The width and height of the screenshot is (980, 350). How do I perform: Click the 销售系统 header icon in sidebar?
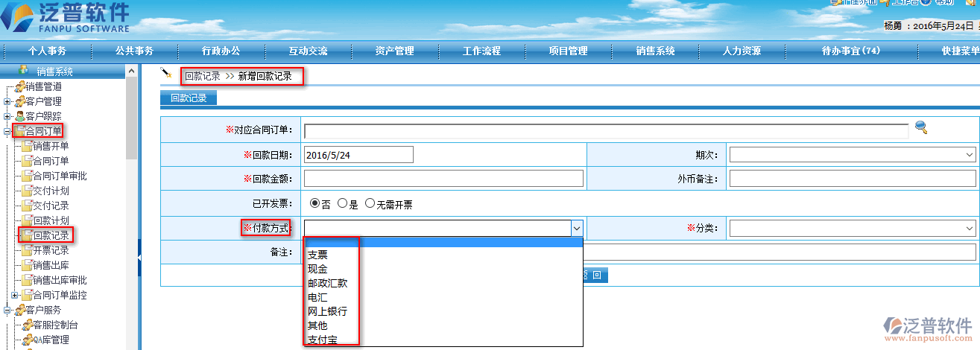[23, 71]
